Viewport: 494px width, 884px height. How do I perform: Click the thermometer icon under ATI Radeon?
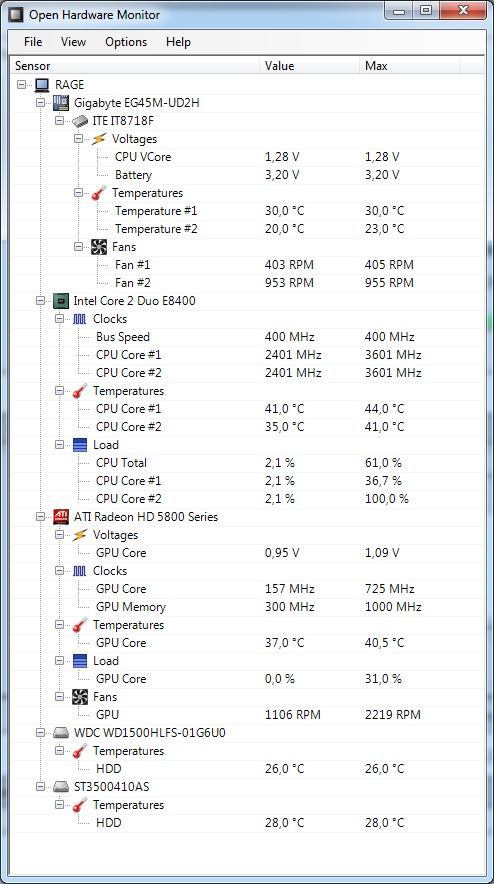click(x=80, y=625)
